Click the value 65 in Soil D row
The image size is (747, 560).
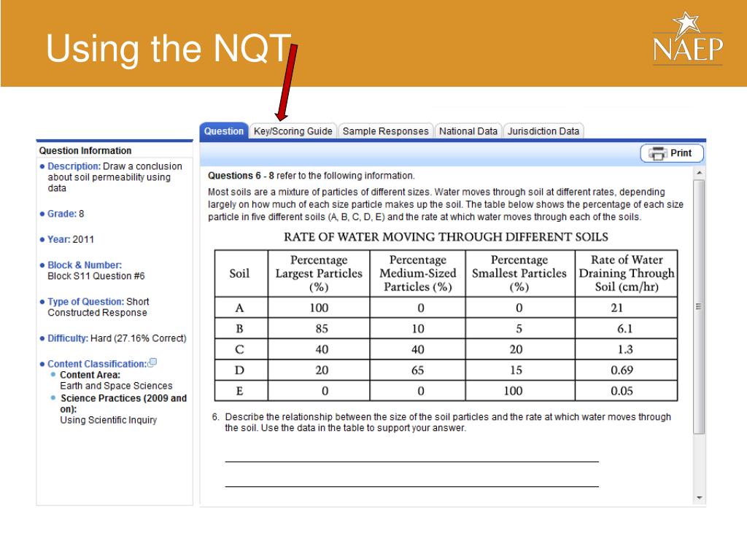click(x=417, y=370)
